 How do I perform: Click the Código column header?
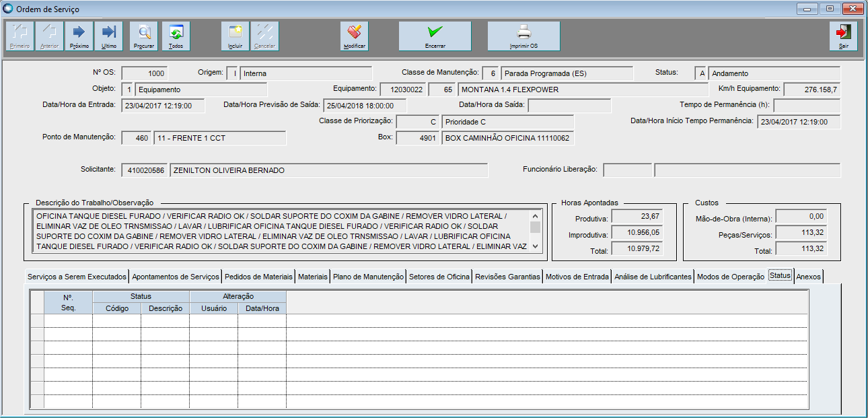[x=116, y=308]
